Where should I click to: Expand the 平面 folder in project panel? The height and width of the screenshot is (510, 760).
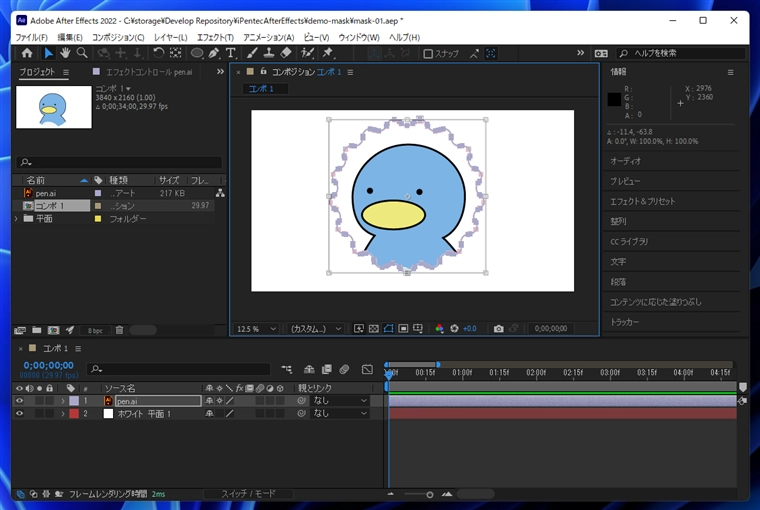tap(16, 218)
